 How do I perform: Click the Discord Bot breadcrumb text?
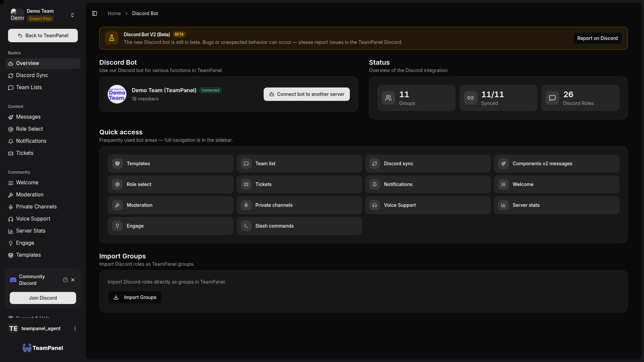coord(145,13)
